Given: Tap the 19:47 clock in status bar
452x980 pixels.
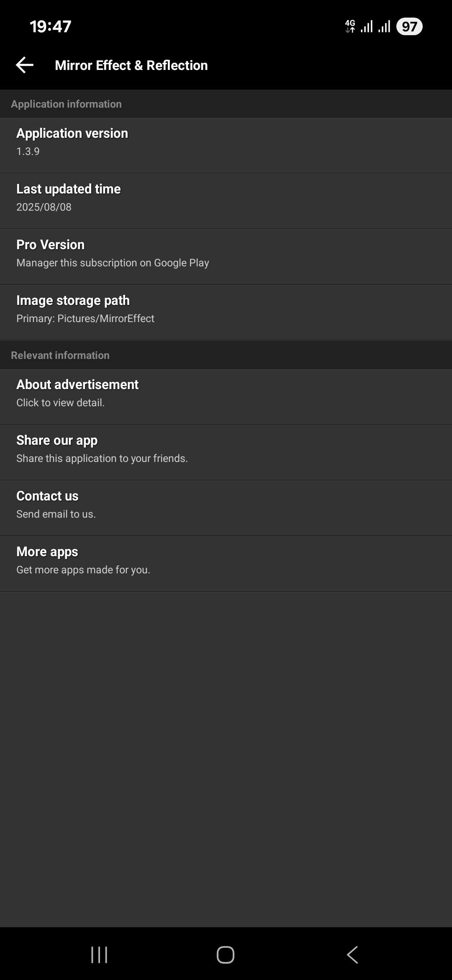Looking at the screenshot, I should 50,26.
